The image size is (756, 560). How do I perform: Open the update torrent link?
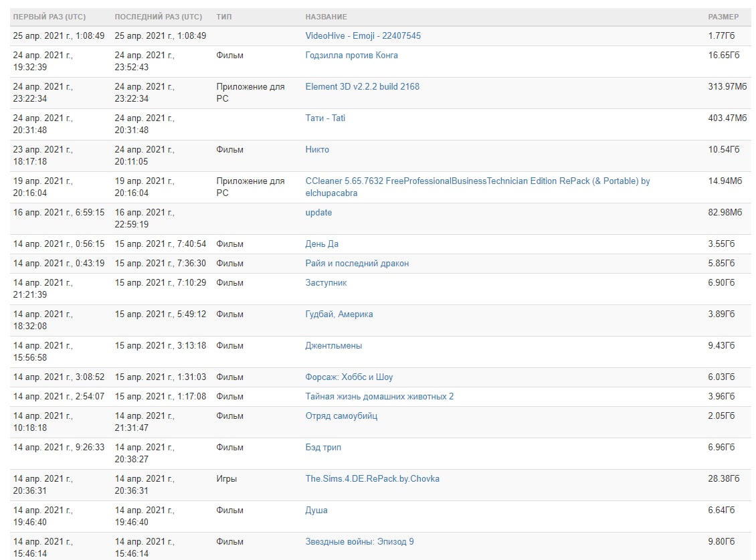point(318,213)
